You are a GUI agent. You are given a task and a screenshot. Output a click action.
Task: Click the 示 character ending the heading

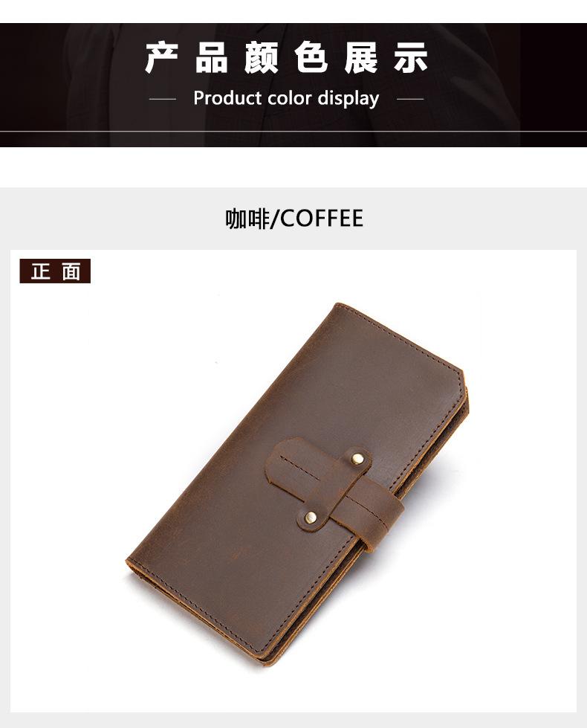[411, 58]
